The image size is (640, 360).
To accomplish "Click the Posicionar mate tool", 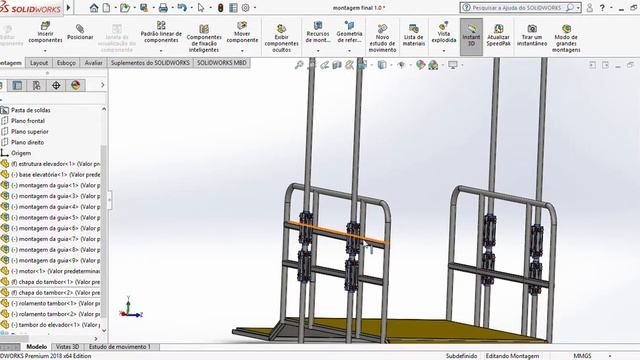I will [80, 33].
